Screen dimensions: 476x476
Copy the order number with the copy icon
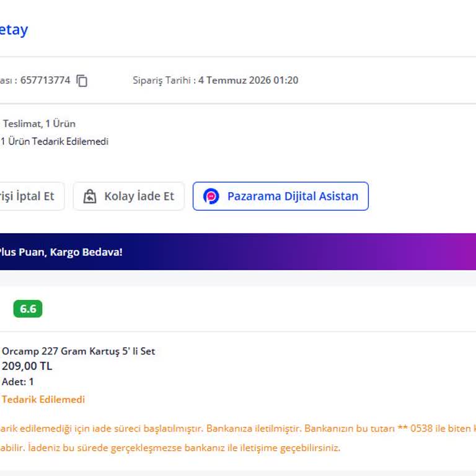pos(82,81)
